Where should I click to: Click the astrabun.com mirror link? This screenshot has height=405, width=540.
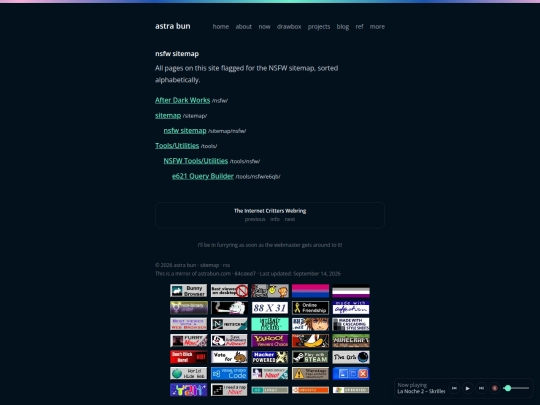click(214, 274)
